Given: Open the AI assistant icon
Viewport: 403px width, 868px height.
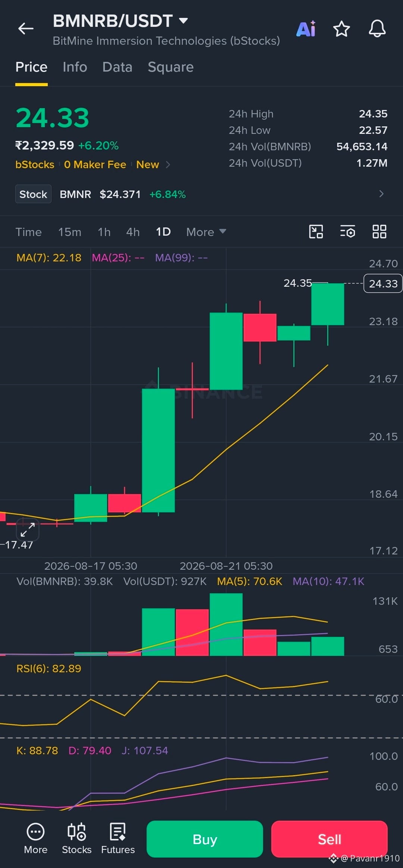Looking at the screenshot, I should point(306,29).
